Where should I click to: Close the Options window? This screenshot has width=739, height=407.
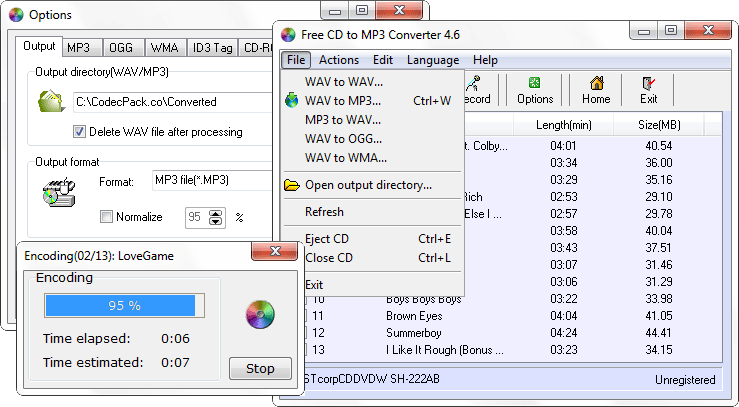[399, 10]
